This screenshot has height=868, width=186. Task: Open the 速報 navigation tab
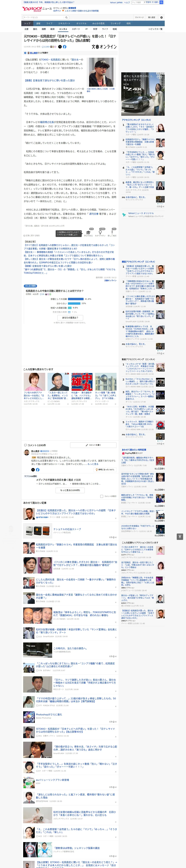(38, 24)
